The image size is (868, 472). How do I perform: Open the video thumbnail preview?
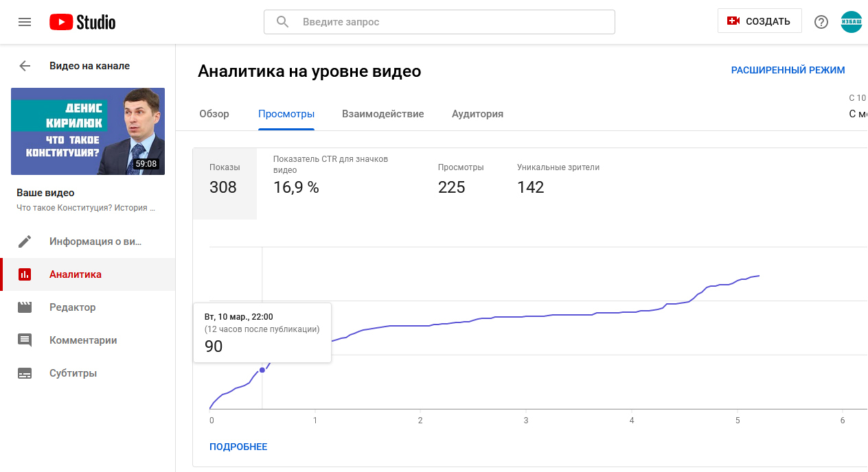click(88, 131)
